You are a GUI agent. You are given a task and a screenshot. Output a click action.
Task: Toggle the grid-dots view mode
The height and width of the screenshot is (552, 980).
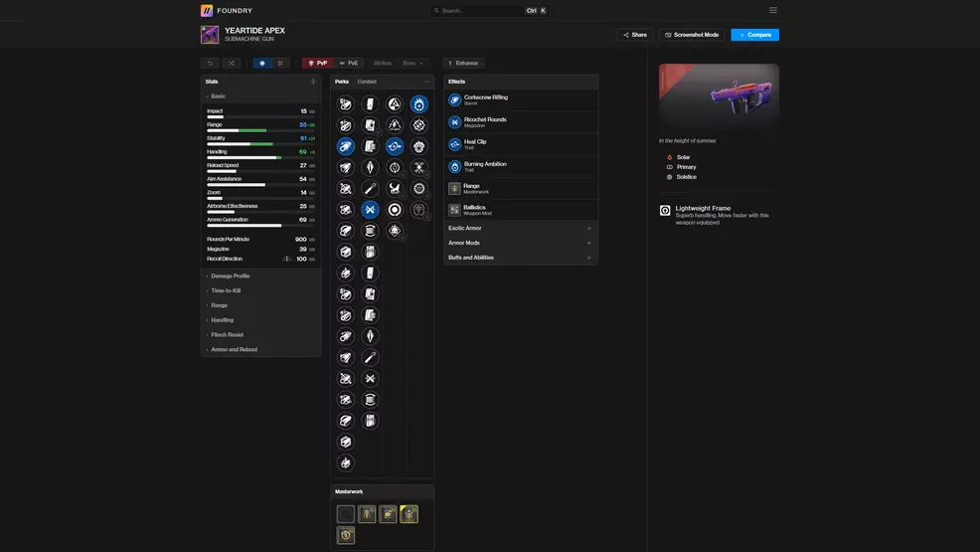coord(280,63)
